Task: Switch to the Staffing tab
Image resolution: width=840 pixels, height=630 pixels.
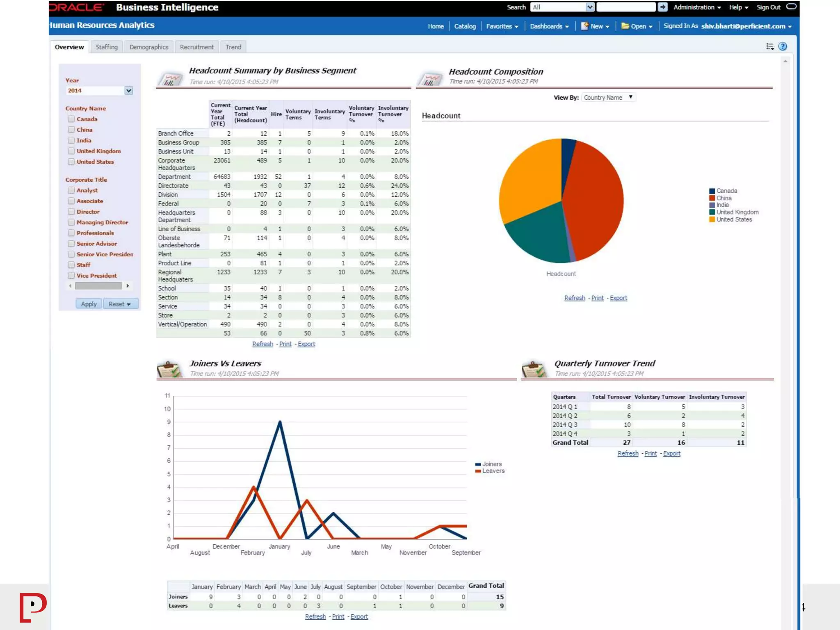Action: coord(107,47)
